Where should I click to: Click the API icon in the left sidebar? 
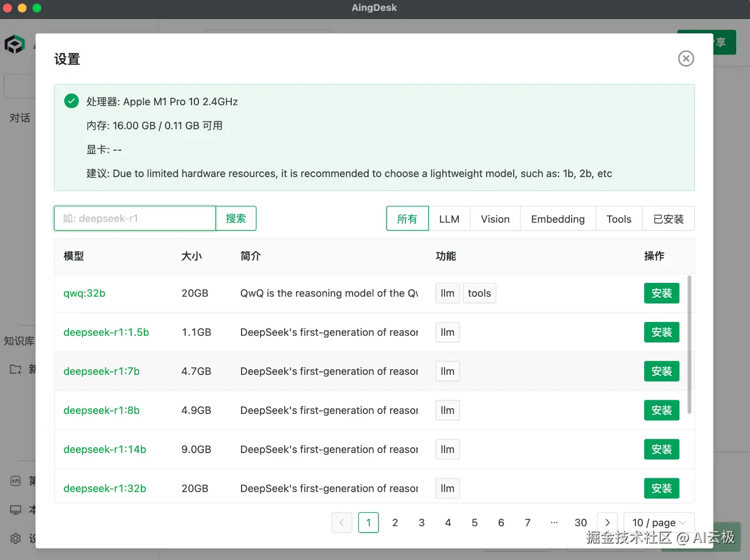(x=16, y=481)
